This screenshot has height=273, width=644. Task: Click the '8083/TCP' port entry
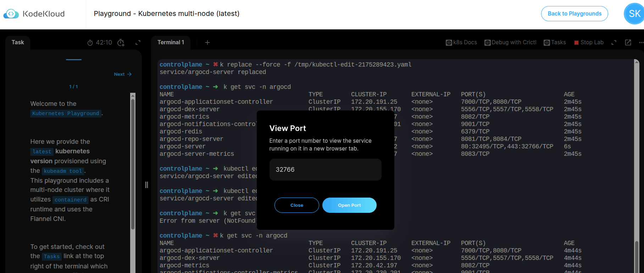point(475,154)
